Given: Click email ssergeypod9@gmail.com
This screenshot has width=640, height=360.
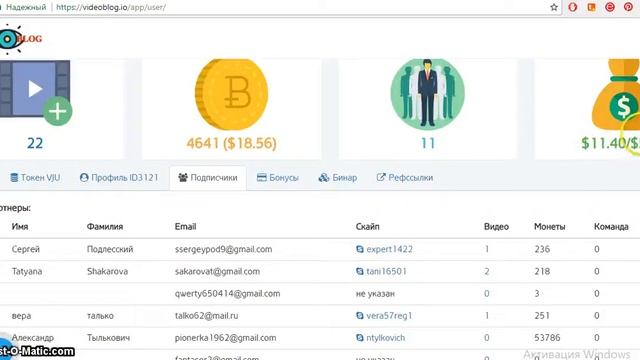Looking at the screenshot, I should (x=224, y=249).
